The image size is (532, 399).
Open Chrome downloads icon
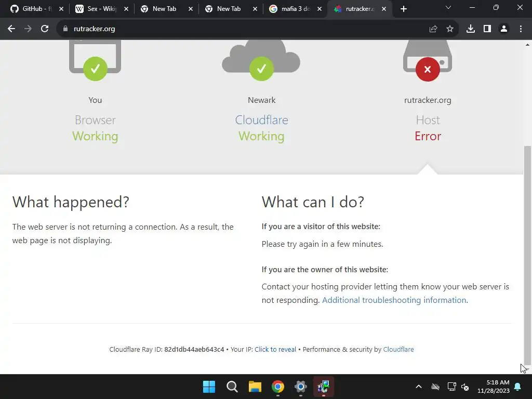471,29
